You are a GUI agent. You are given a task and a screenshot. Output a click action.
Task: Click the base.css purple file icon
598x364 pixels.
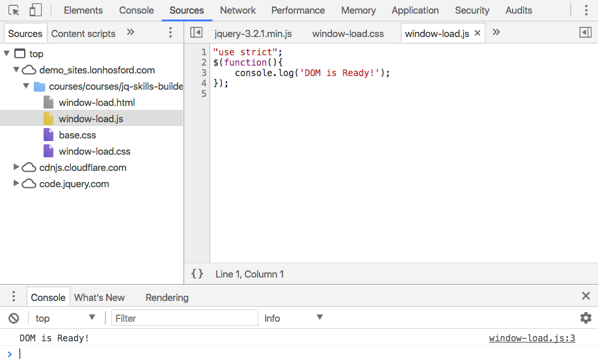[x=48, y=135]
